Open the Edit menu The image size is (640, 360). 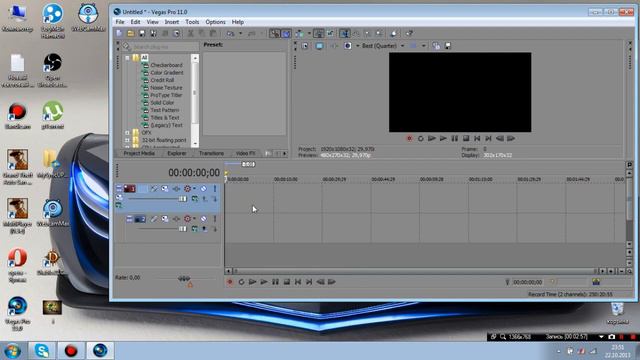coord(135,22)
